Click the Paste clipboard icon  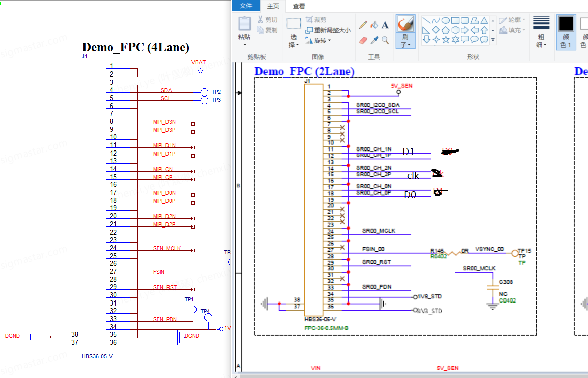pos(244,23)
